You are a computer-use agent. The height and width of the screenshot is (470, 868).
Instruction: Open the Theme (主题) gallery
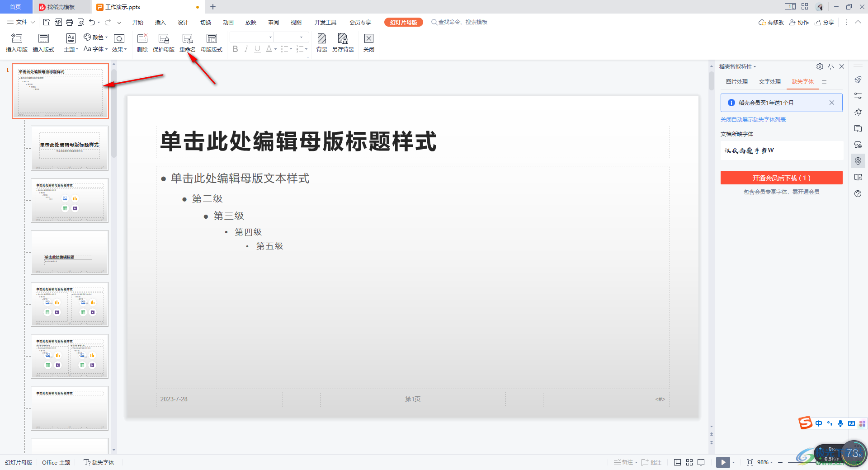pyautogui.click(x=71, y=43)
